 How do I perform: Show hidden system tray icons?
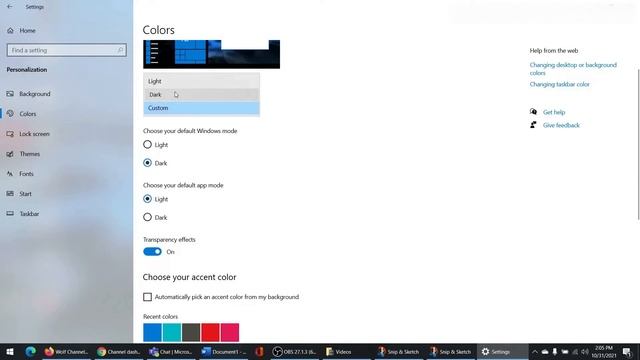tap(535, 351)
